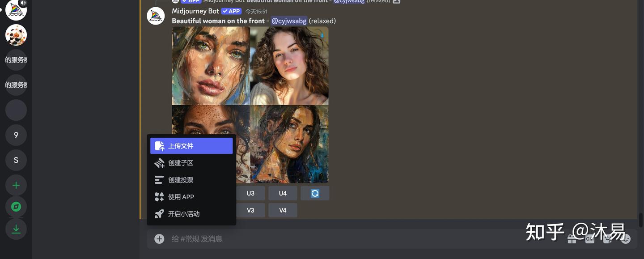Click the APP verified badge
The width and height of the screenshot is (644, 259).
(x=231, y=11)
